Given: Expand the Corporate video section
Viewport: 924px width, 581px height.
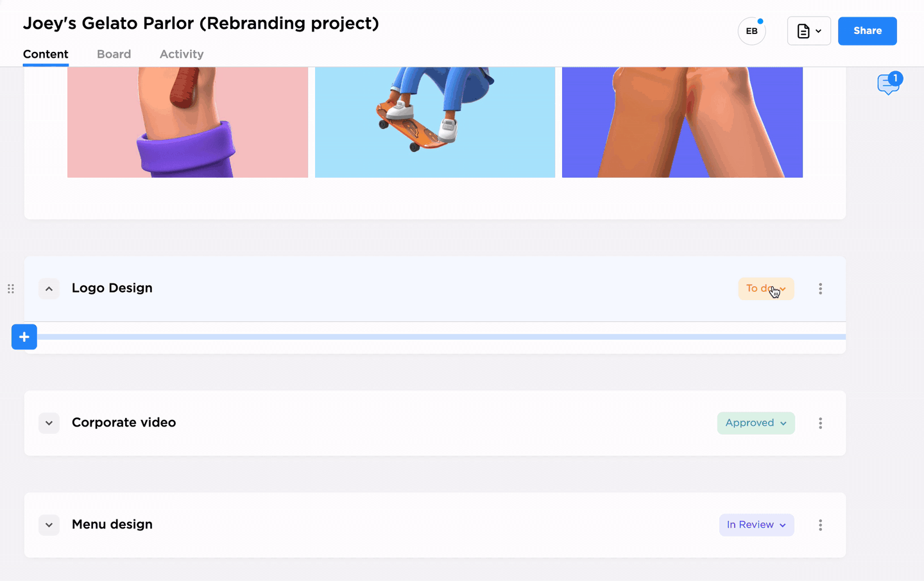Looking at the screenshot, I should click(49, 423).
